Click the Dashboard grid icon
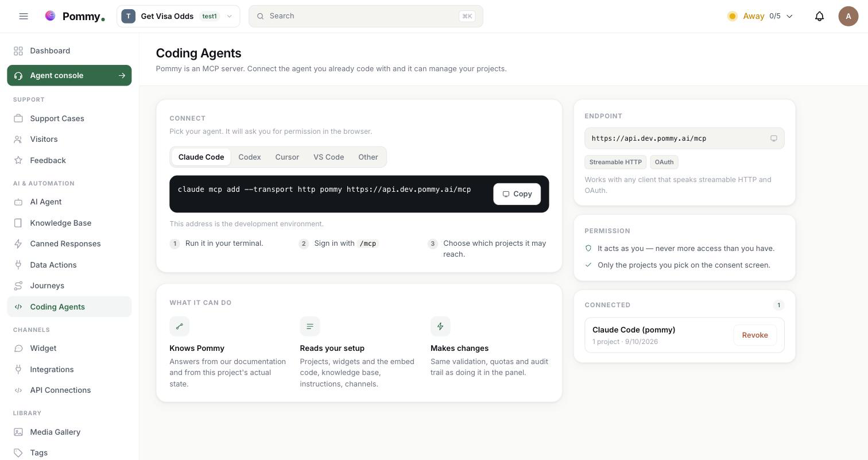Viewport: 868px width, 460px height. pyautogui.click(x=18, y=51)
